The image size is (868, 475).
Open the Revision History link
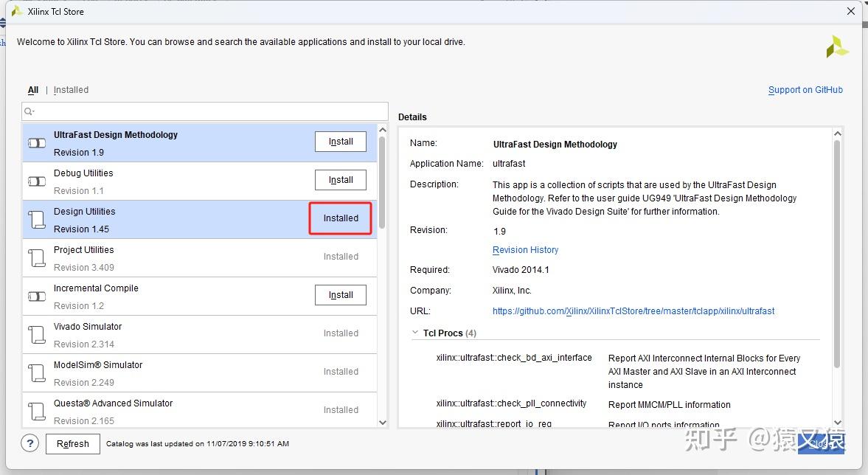click(525, 250)
